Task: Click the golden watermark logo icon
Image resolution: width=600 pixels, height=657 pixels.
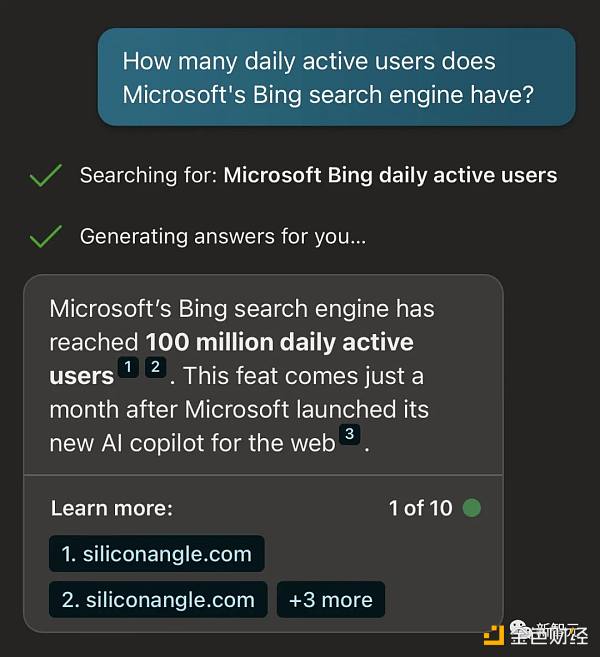Action: pyautogui.click(x=493, y=634)
